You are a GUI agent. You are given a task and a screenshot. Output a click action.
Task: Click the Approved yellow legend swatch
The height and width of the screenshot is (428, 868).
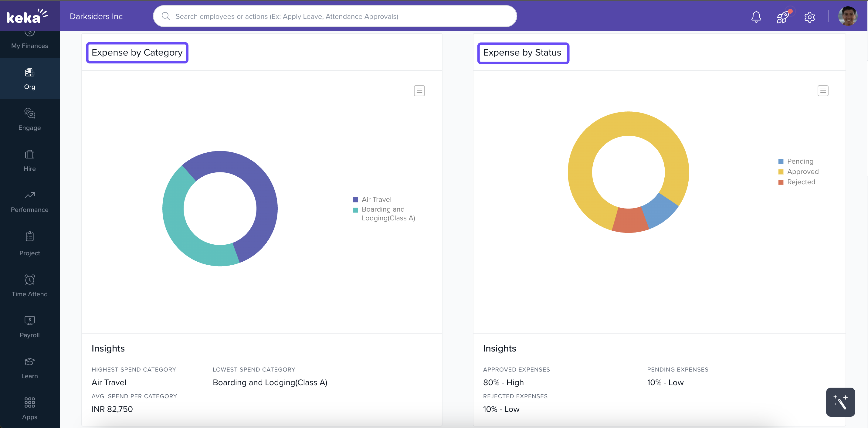pos(781,172)
